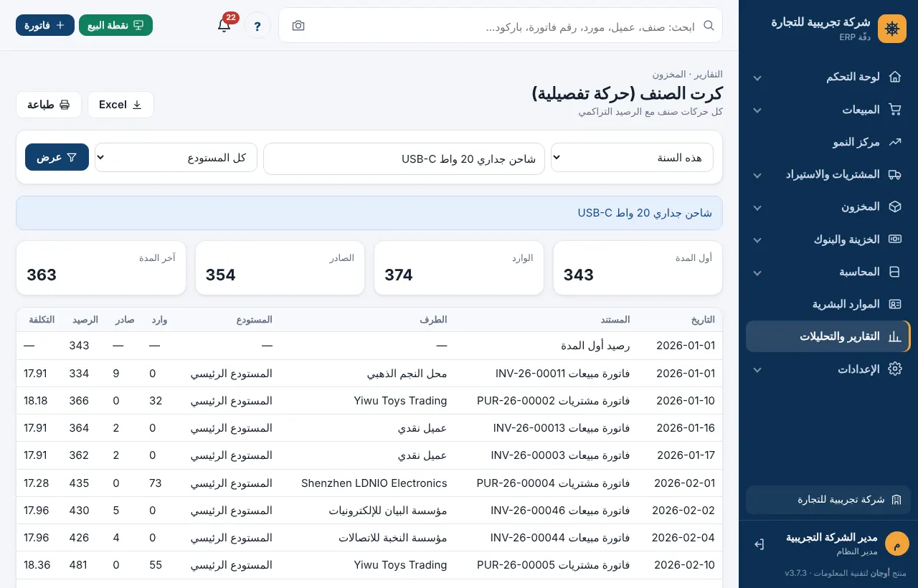This screenshot has height=588, width=918.
Task: Open the help question mark button
Action: [x=257, y=26]
